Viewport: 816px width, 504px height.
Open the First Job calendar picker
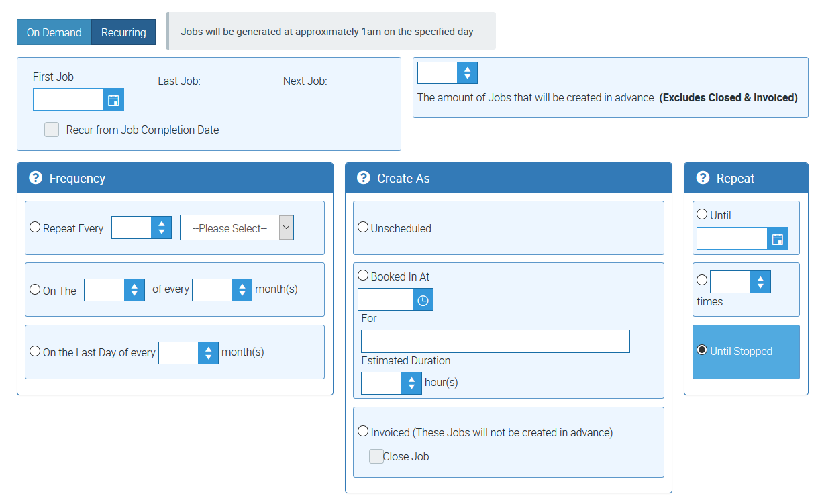(113, 100)
